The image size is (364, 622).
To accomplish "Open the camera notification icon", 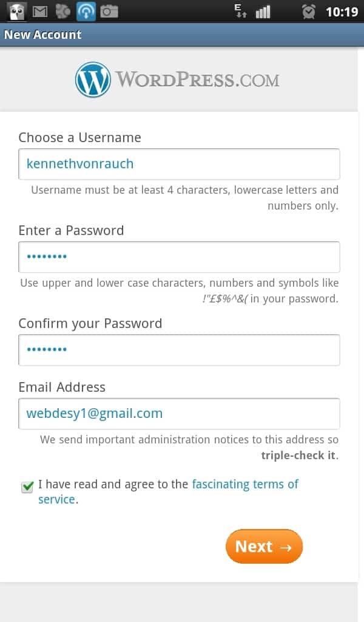I will (109, 12).
